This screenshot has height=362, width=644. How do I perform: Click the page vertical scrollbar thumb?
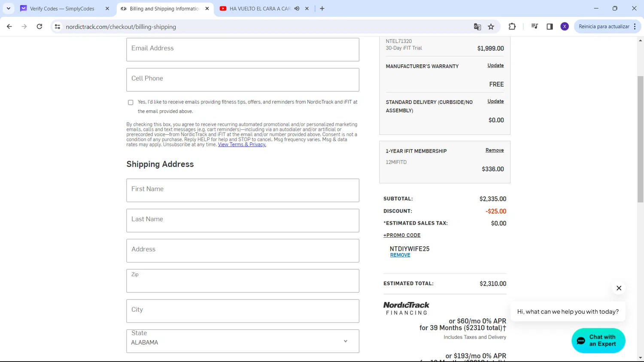[x=640, y=139]
